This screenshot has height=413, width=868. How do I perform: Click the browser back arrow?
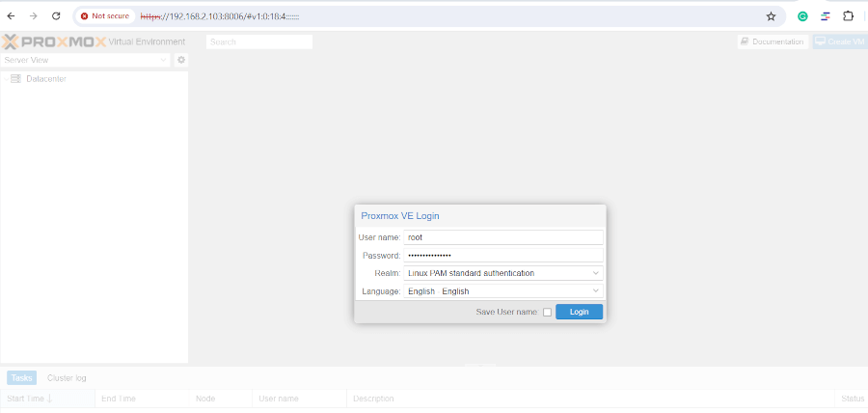(11, 16)
